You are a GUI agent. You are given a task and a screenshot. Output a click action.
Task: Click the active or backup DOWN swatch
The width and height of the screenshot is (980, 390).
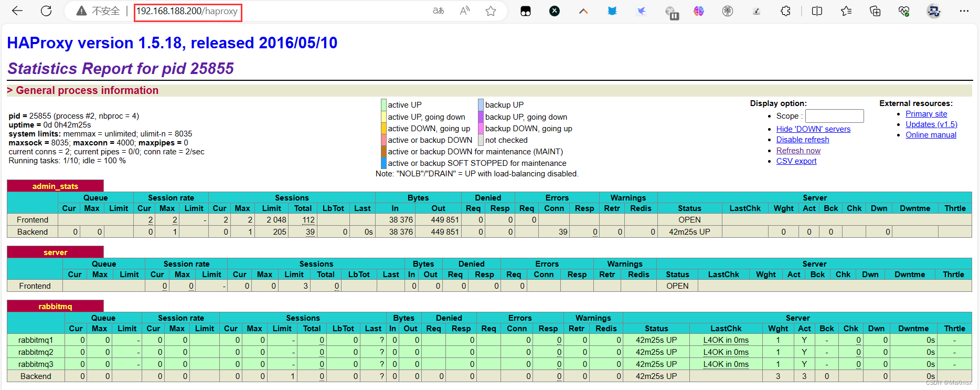[384, 140]
